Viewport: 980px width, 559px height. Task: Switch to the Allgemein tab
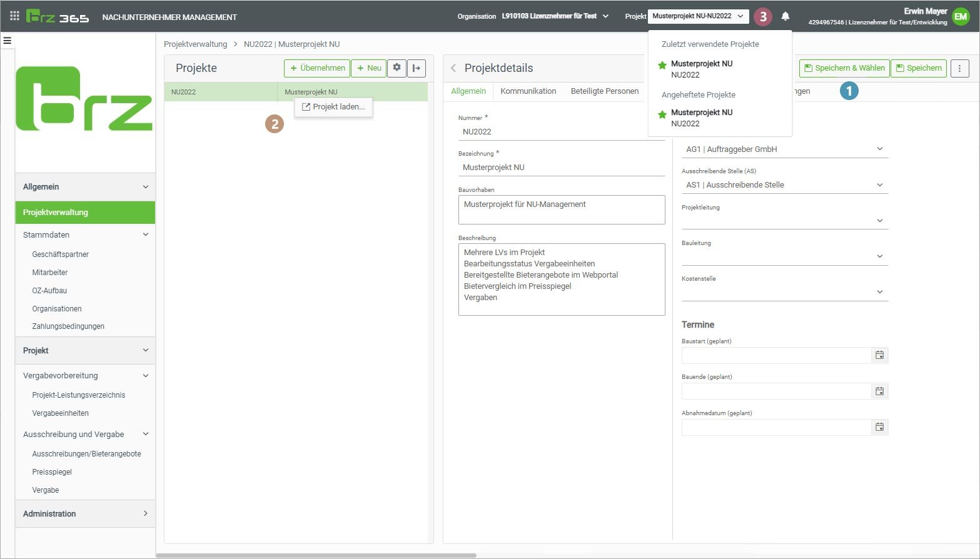click(x=468, y=91)
